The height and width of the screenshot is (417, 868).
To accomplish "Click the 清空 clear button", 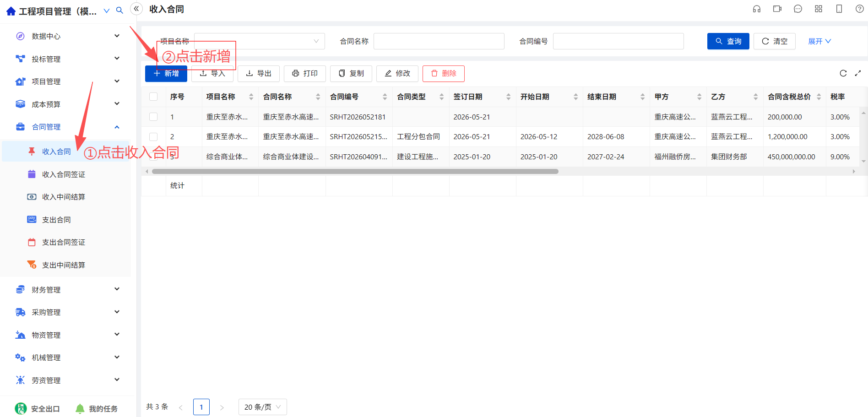I will click(x=775, y=41).
